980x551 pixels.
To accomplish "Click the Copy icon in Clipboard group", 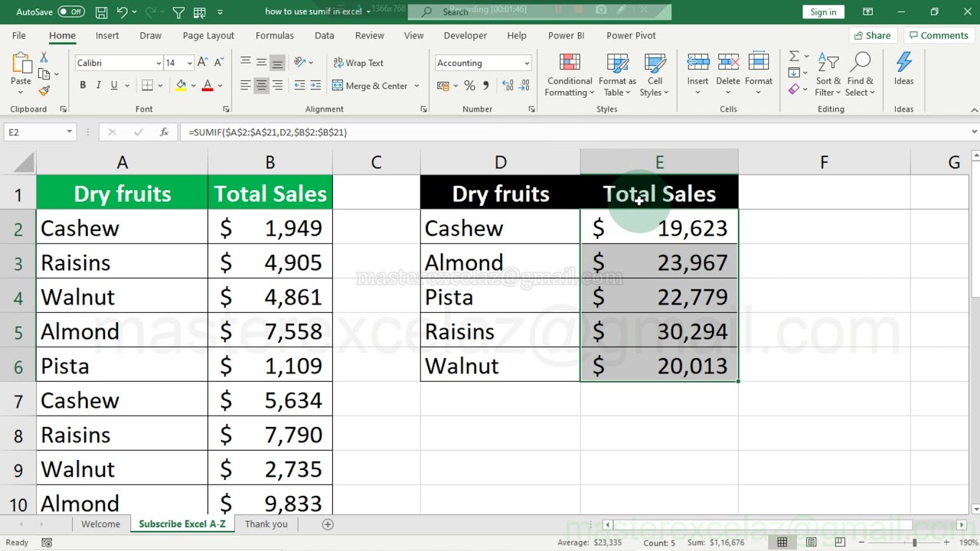I will pos(44,74).
